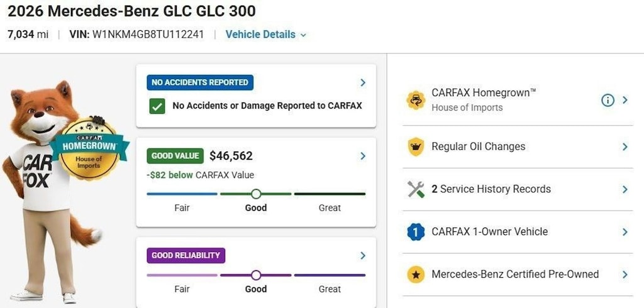
Task: Expand the Good Value card arrow
Action: pyautogui.click(x=363, y=156)
